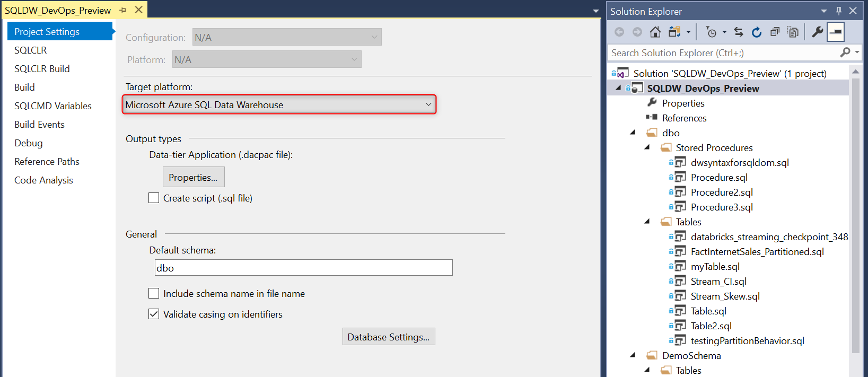Select the Solution 'SQLDW_DevOps_Preview' root node

pyautogui.click(x=730, y=73)
